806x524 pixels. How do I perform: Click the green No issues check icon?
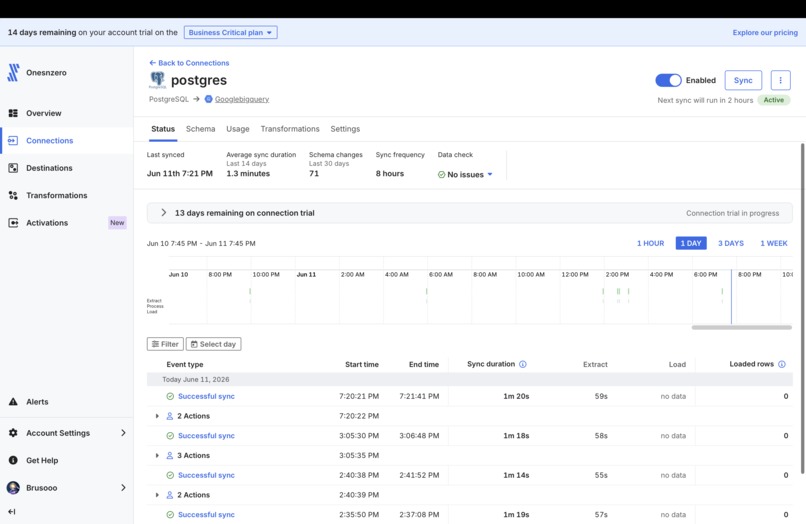coord(442,175)
